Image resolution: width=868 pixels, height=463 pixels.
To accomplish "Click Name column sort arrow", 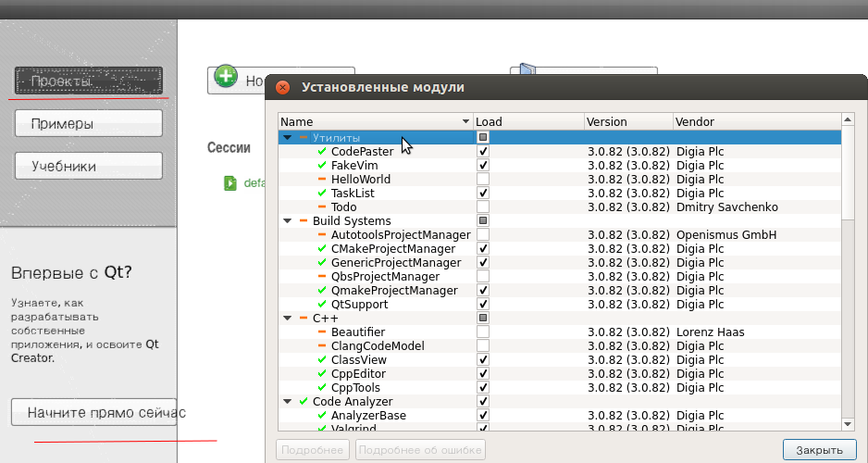I will pos(465,122).
